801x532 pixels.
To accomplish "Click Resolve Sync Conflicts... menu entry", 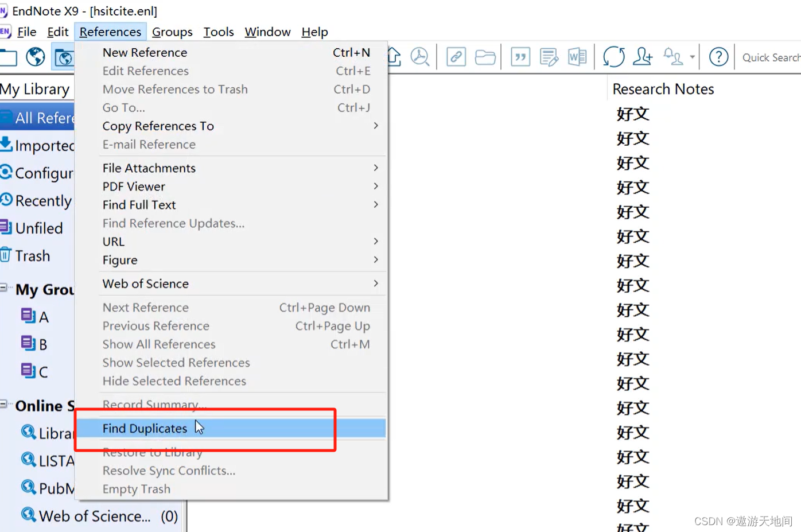I will click(x=232, y=471).
